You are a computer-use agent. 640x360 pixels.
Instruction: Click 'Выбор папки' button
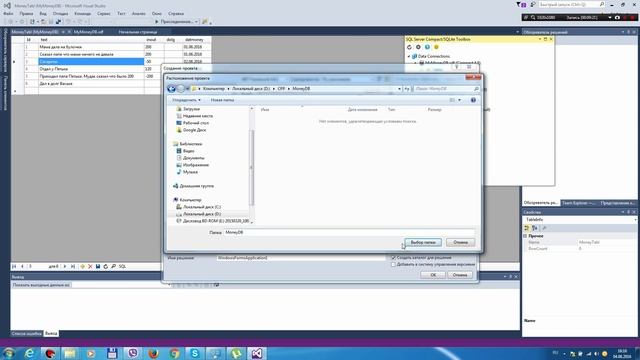(423, 242)
